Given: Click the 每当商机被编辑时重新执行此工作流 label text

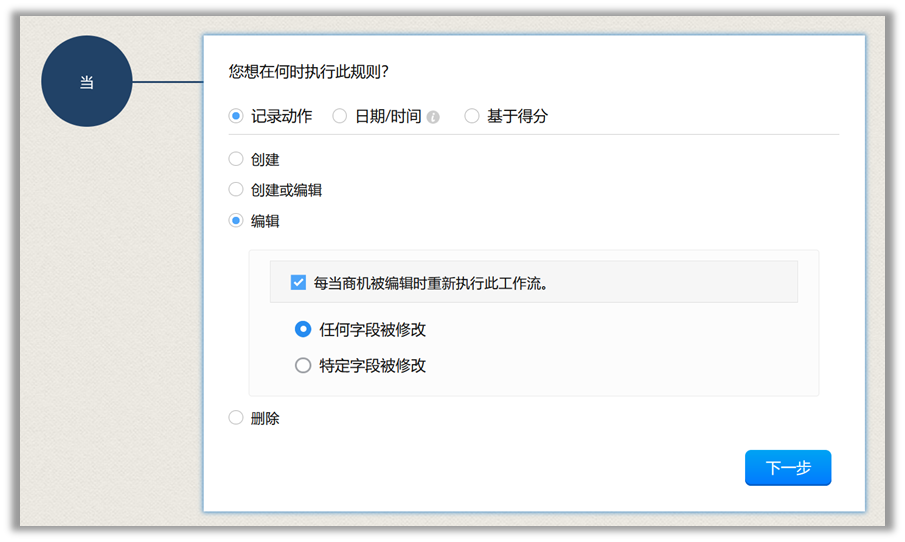Looking at the screenshot, I should point(431,283).
